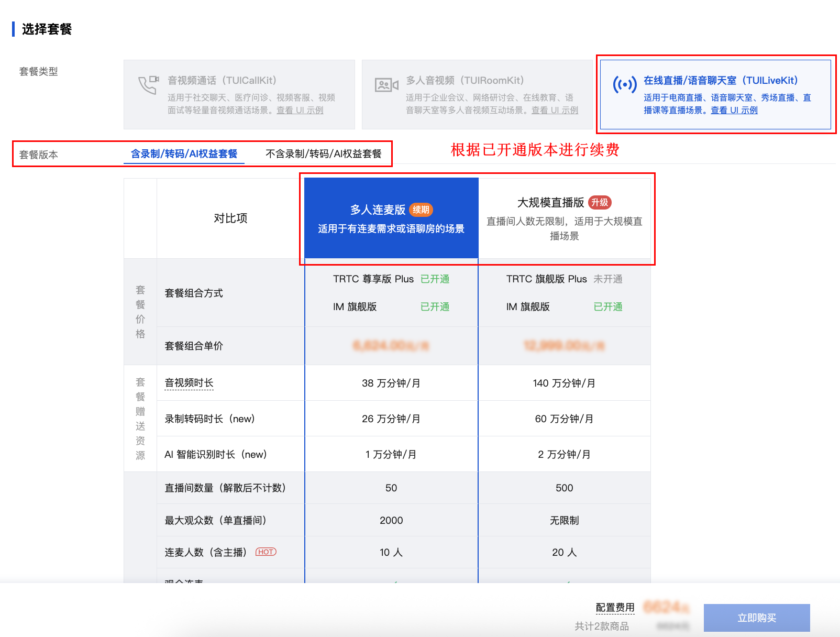This screenshot has height=637, width=840.
Task: Switch to 含录制/转码/AI权益套餐 tab
Action: (184, 154)
